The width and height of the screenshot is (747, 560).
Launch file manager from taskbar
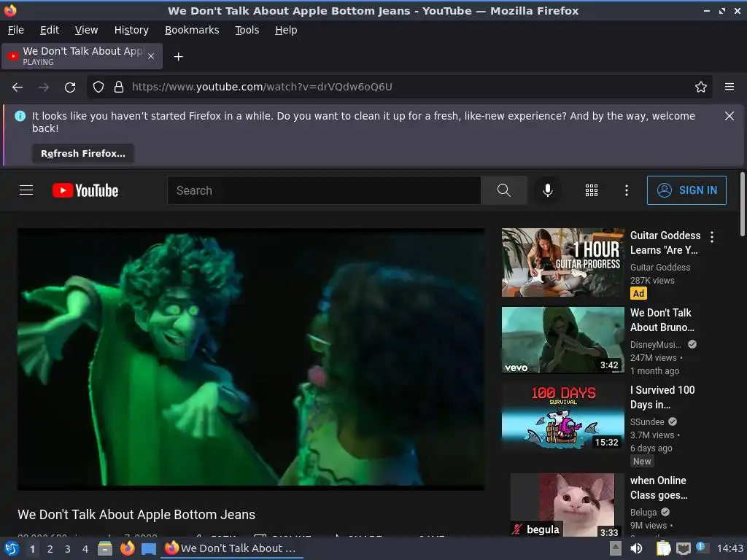pos(105,548)
